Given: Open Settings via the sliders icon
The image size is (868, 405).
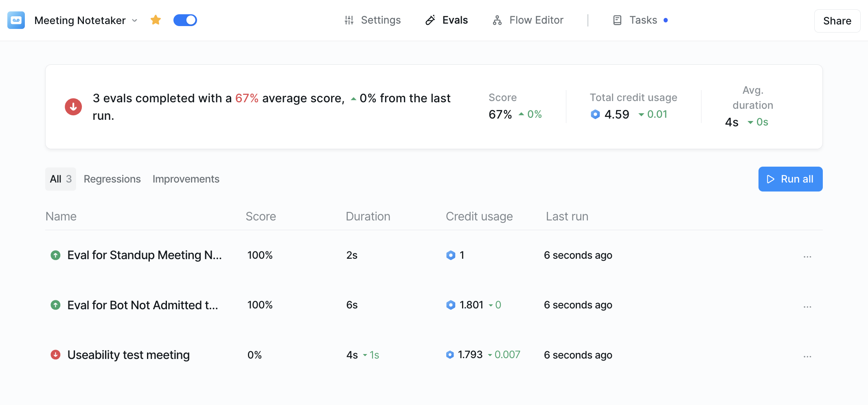Looking at the screenshot, I should coord(349,20).
